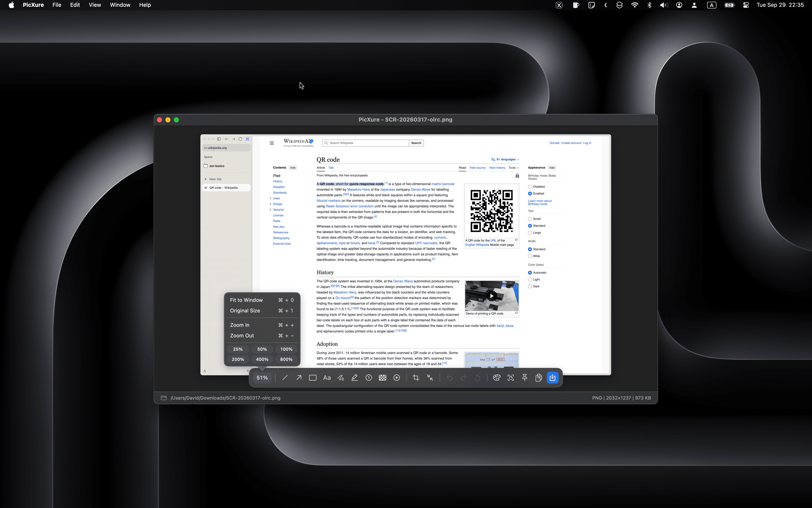Image resolution: width=812 pixels, height=508 pixels.
Task: Select the numbered counter tool
Action: click(369, 378)
